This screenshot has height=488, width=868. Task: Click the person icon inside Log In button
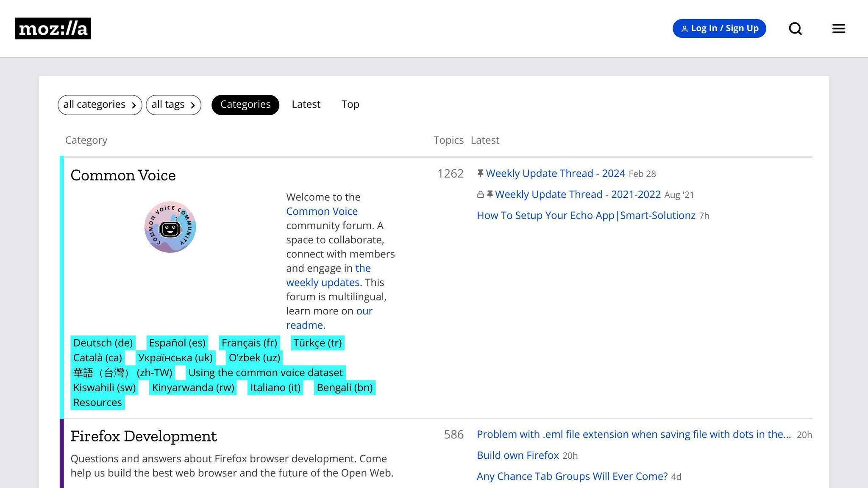coord(684,28)
